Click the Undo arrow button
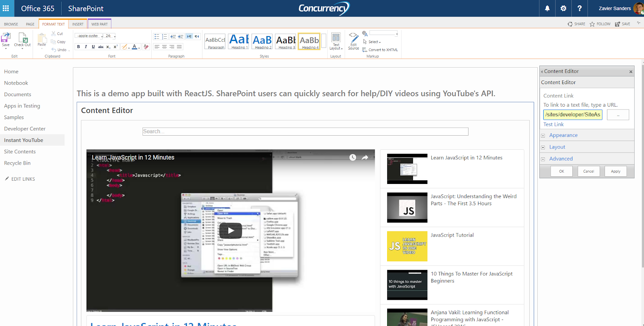 pyautogui.click(x=59, y=50)
